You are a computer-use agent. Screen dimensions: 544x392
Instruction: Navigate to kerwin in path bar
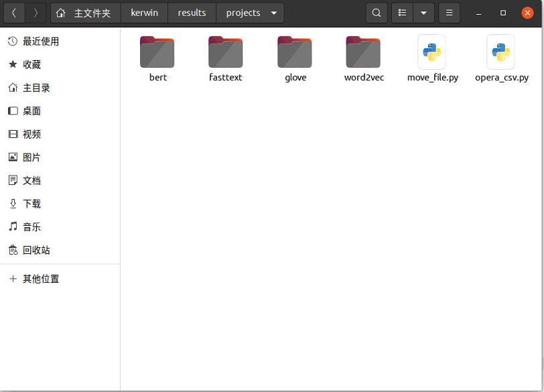point(144,13)
